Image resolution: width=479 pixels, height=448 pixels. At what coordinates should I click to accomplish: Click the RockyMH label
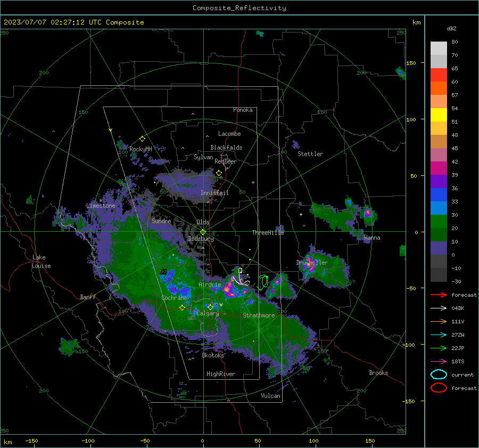click(x=141, y=149)
